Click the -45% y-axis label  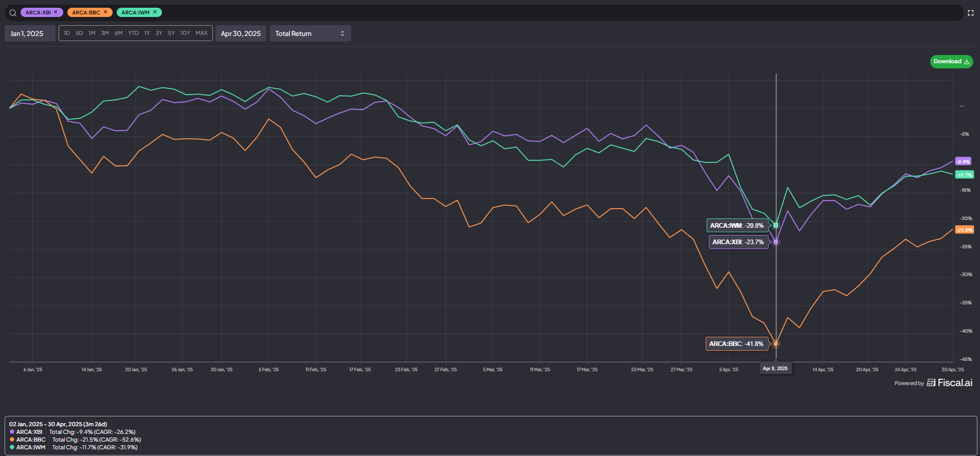click(966, 359)
